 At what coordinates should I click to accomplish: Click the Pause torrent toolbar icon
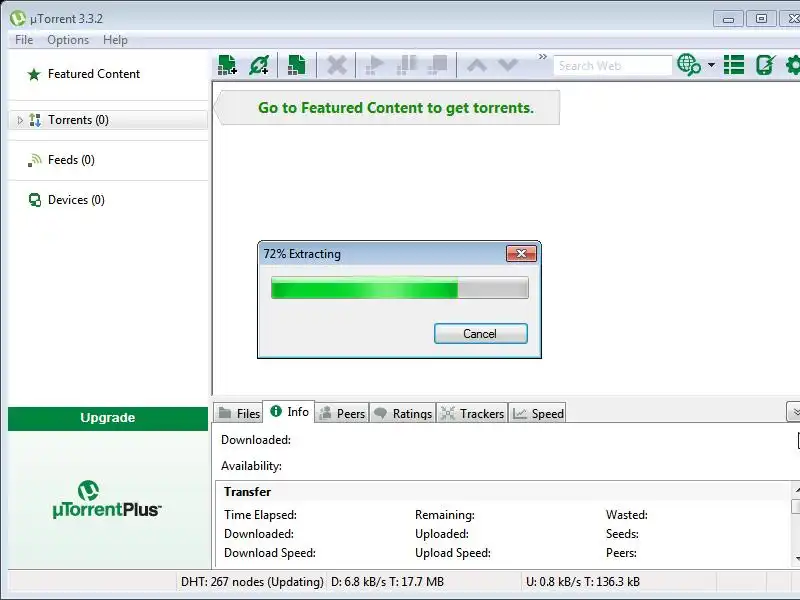click(x=407, y=65)
